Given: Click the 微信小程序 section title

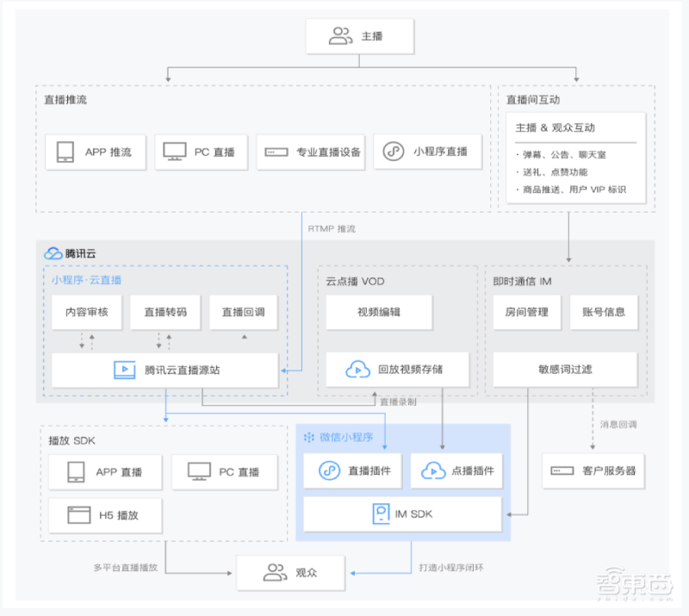Looking at the screenshot, I should point(346,438).
